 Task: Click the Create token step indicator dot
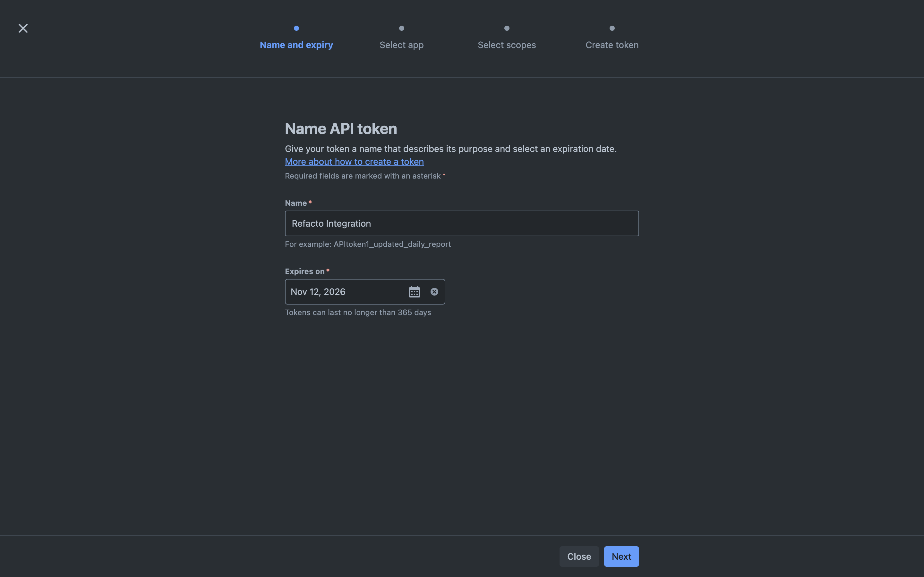611,28
